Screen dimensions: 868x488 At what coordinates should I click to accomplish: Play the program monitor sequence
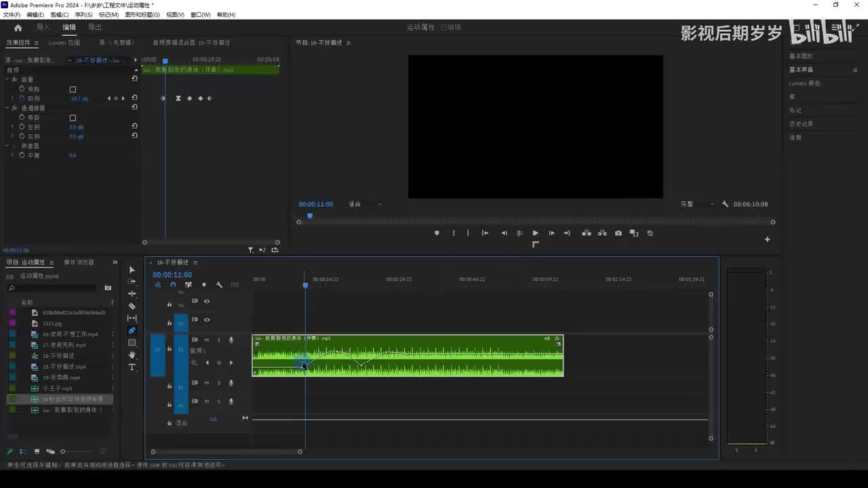(x=535, y=233)
